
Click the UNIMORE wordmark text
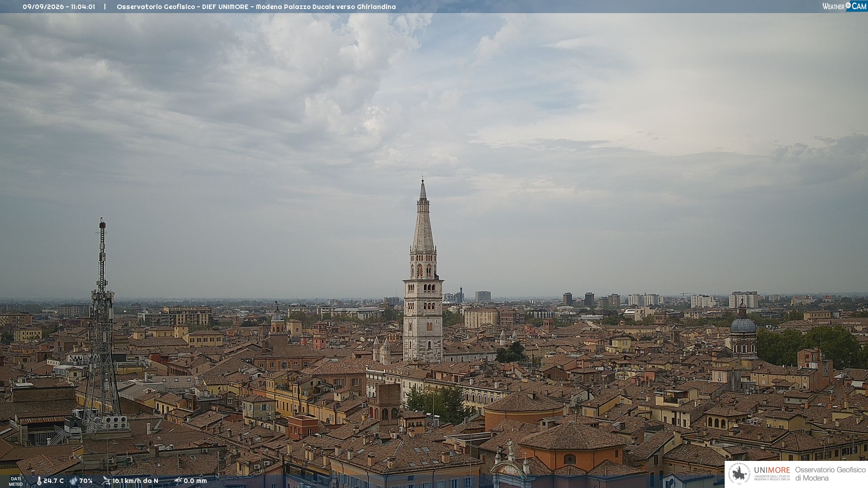(x=772, y=470)
